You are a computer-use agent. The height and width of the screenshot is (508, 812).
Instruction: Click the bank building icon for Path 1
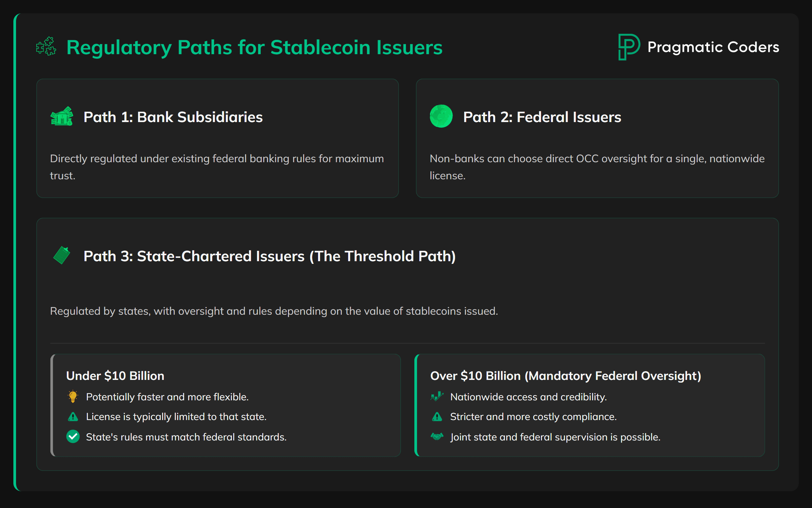tap(62, 116)
